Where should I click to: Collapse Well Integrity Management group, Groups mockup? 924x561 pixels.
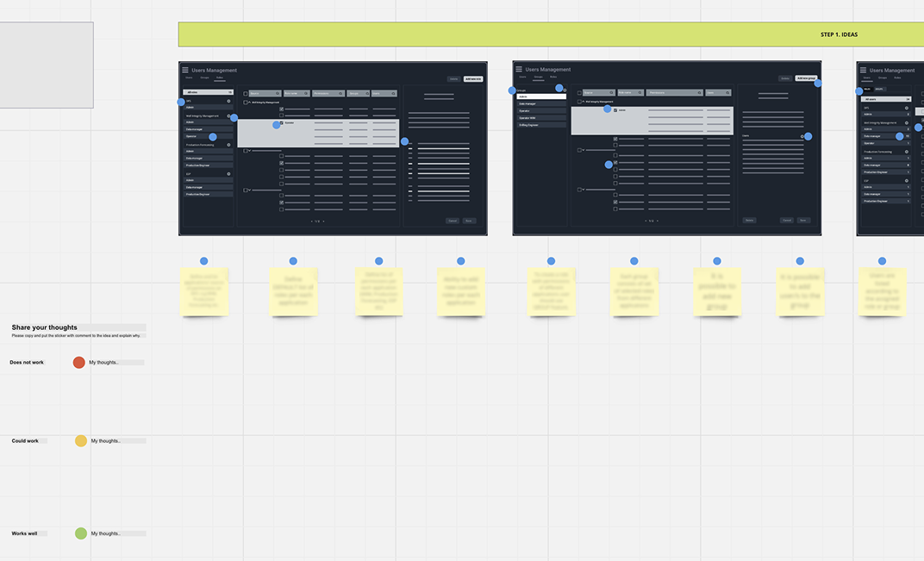(584, 102)
